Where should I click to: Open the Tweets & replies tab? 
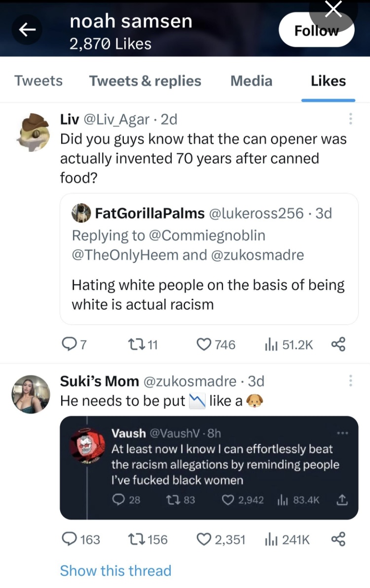(x=145, y=81)
